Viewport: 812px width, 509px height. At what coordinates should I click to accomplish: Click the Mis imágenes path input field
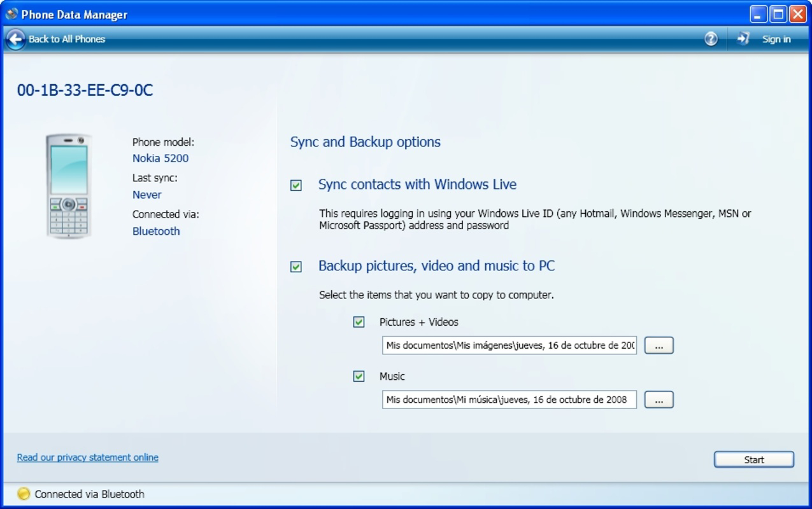click(509, 345)
